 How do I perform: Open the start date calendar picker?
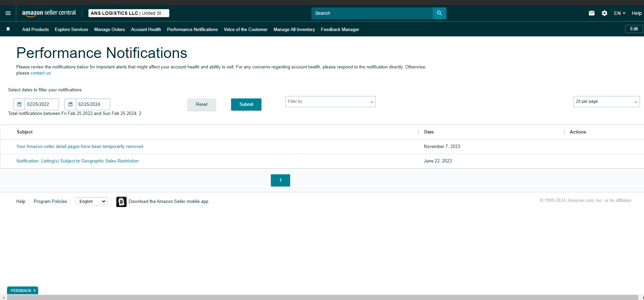click(x=19, y=104)
